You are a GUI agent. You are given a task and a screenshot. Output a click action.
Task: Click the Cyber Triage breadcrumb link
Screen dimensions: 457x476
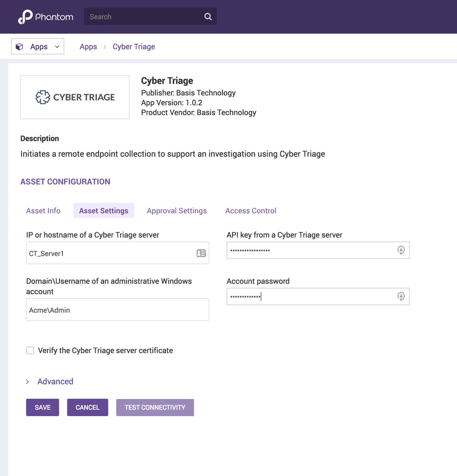coord(134,47)
